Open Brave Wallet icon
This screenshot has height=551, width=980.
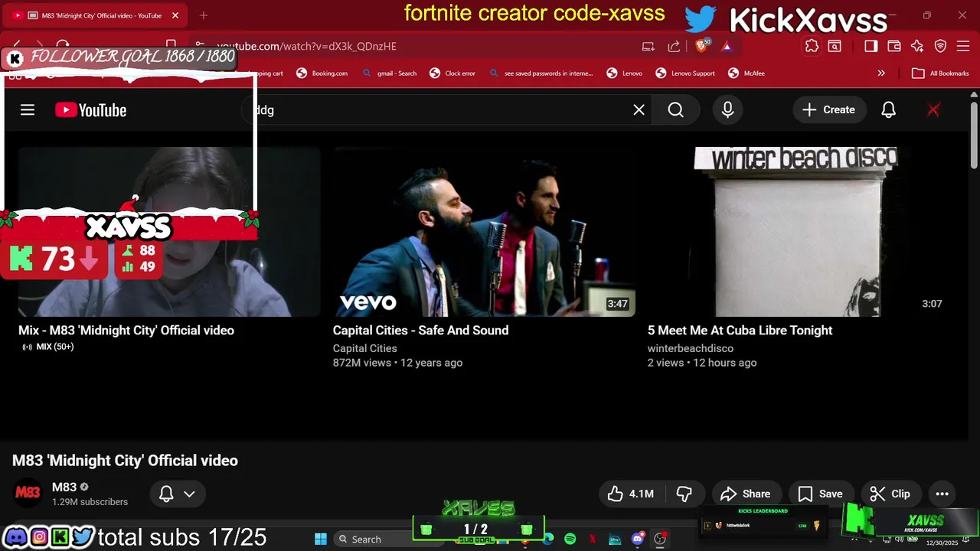point(893,46)
